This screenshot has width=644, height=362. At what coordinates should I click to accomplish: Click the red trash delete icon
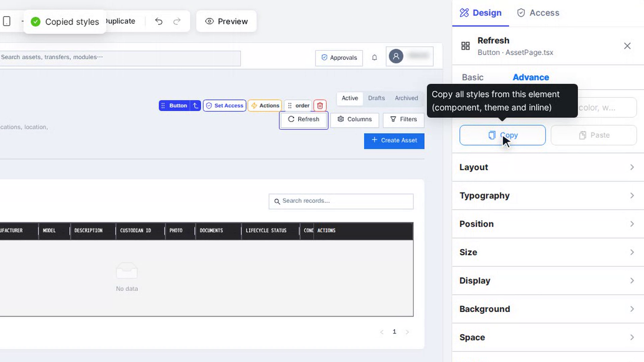pyautogui.click(x=320, y=106)
